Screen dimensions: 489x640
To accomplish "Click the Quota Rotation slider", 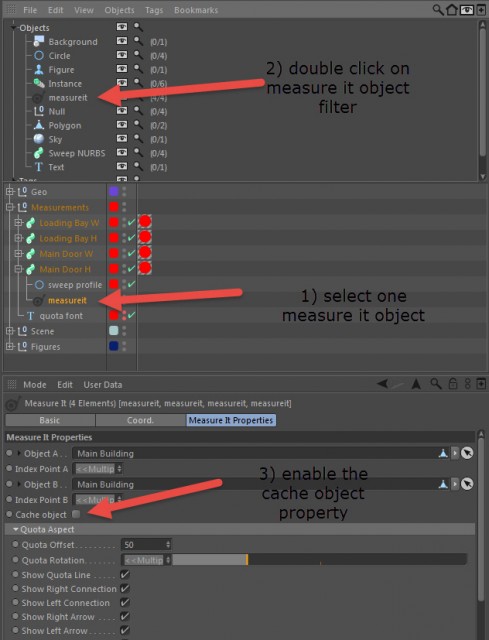I will pos(320,560).
